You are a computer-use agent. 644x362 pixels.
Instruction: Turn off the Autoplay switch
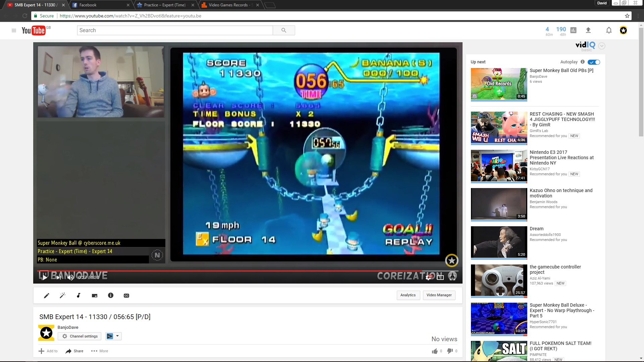[x=594, y=62]
